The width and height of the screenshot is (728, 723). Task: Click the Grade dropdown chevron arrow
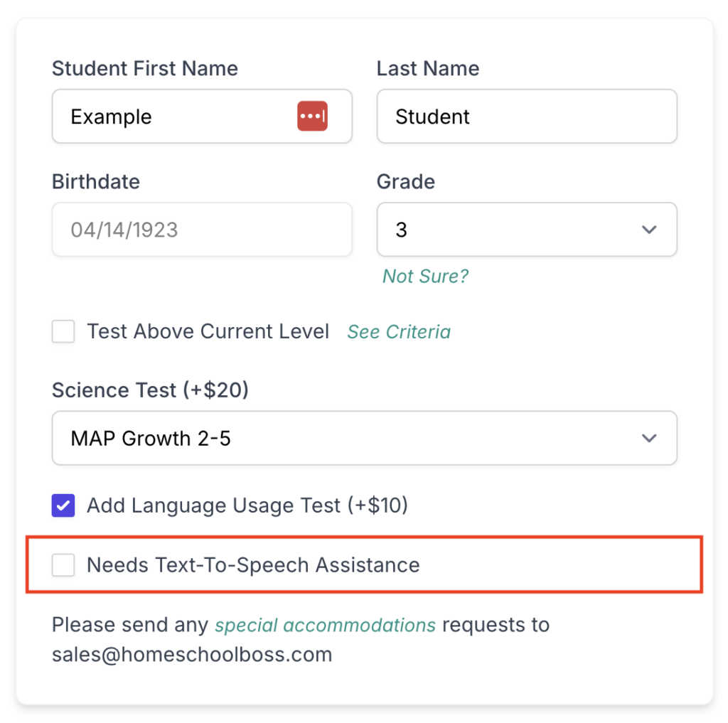648,230
